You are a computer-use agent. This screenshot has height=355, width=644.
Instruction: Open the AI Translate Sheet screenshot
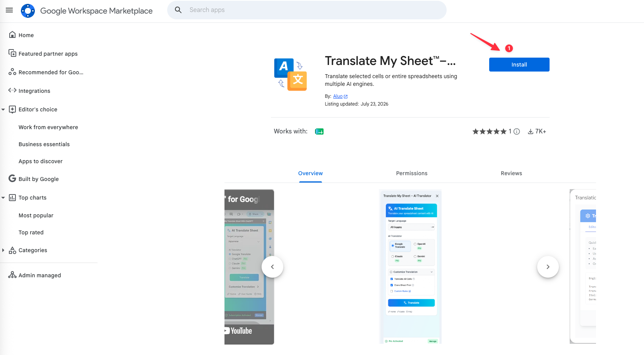(x=410, y=267)
